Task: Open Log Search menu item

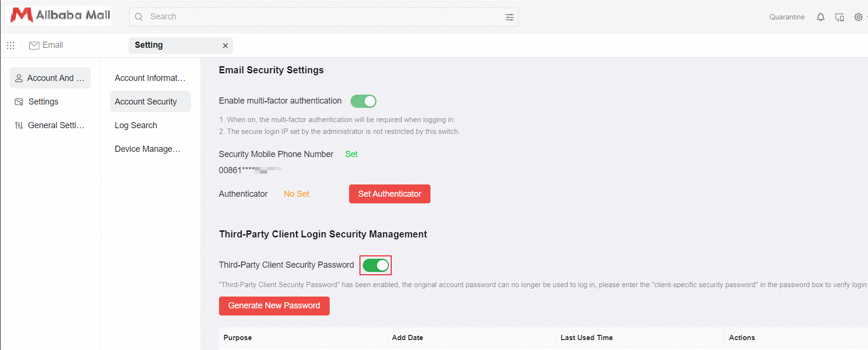Action: (136, 125)
